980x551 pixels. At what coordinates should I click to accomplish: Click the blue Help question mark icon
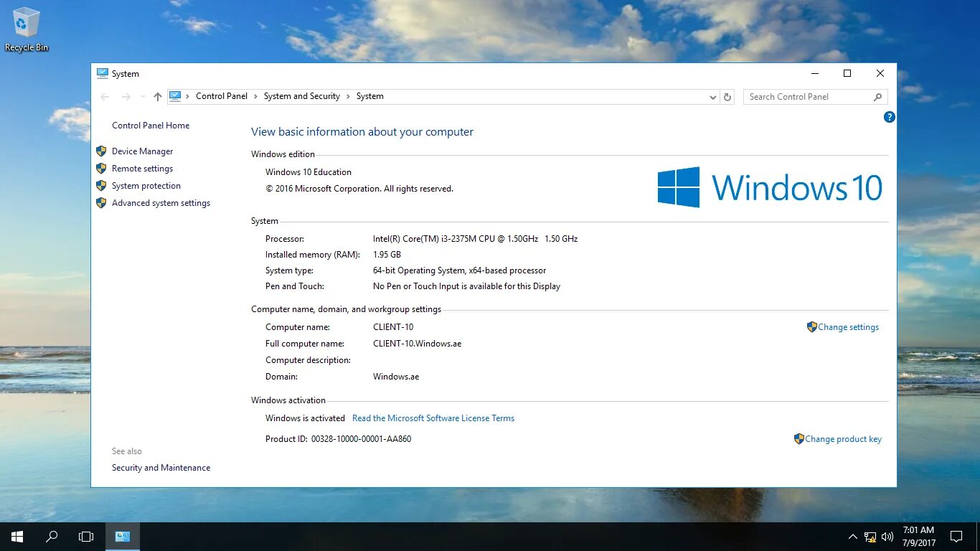pos(890,117)
